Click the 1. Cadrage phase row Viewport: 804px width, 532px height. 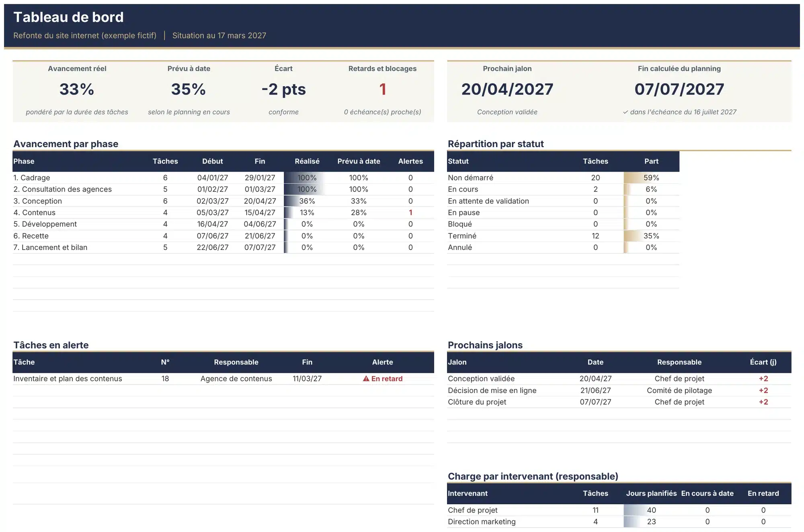223,178
